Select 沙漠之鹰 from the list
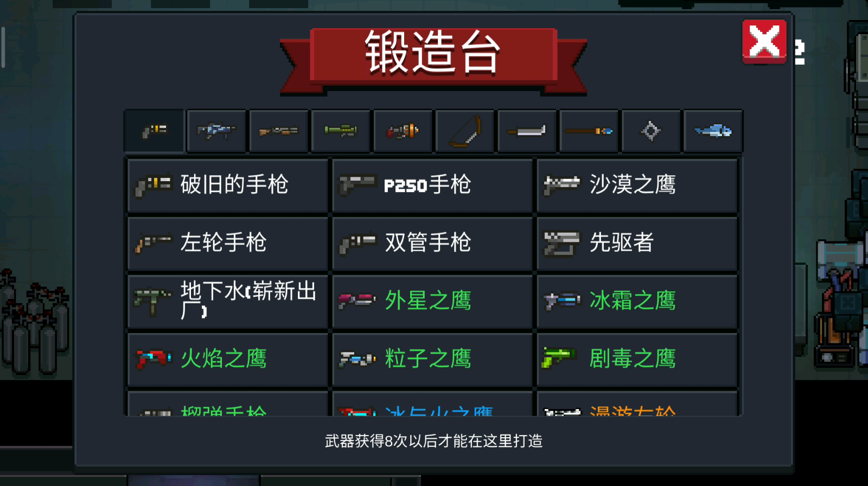The width and height of the screenshot is (868, 486). (x=637, y=186)
